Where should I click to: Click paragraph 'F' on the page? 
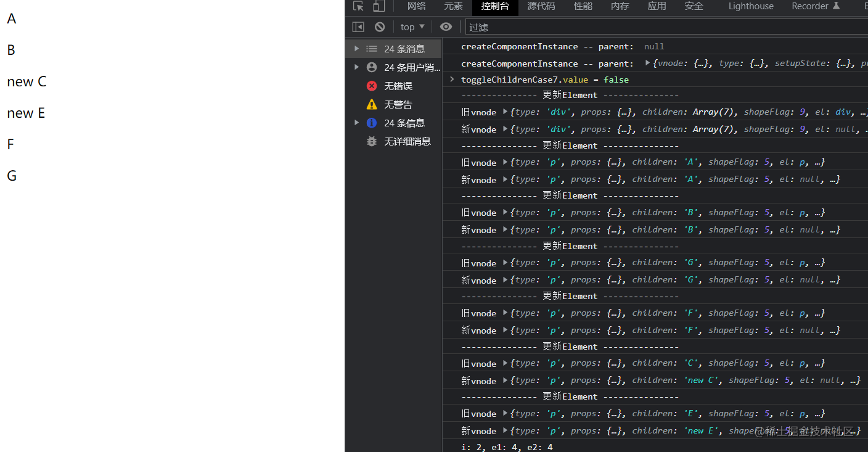[10, 144]
